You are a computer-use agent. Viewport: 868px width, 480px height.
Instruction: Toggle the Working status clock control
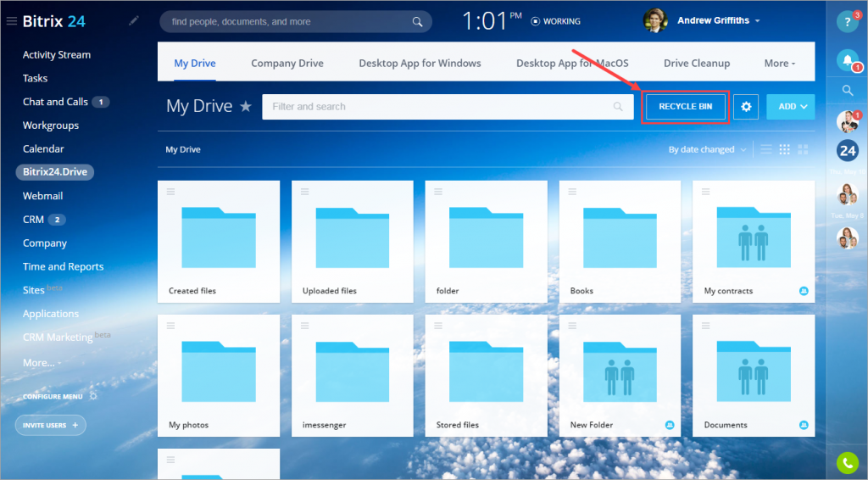click(x=536, y=21)
